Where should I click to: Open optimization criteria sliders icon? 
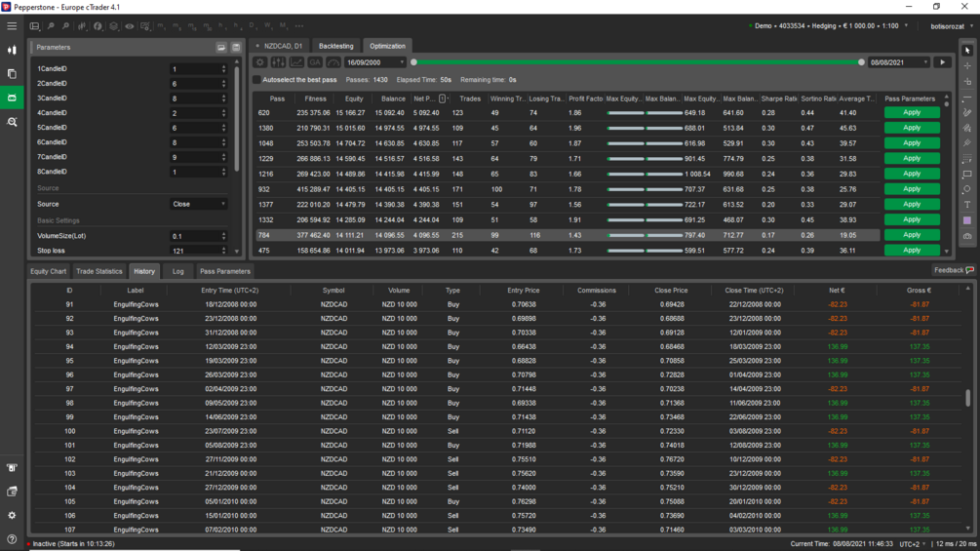click(279, 62)
